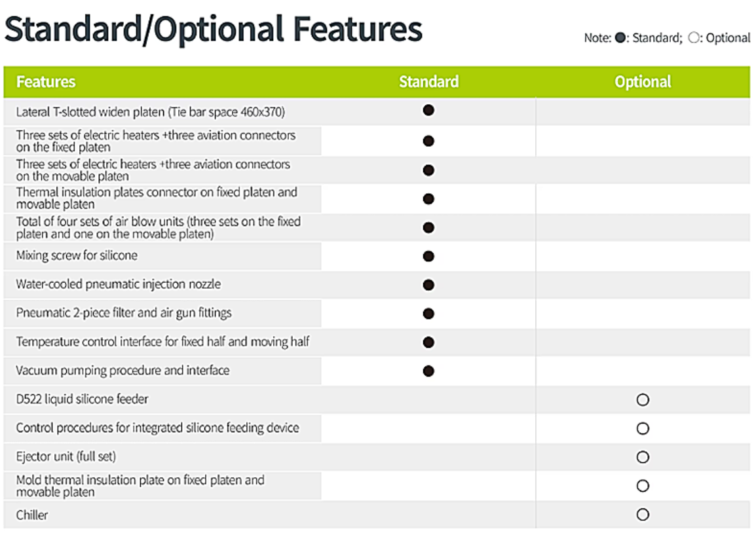Click the standard dot for Water-cooled pneumatic injection nozzle
This screenshot has height=535, width=756.
(x=428, y=285)
